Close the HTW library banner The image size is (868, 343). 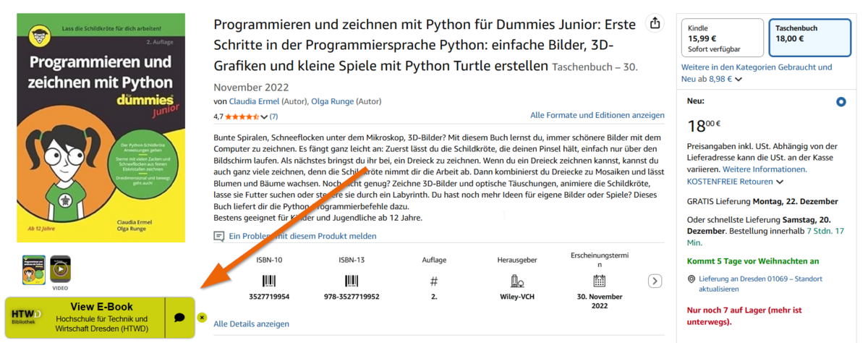(202, 317)
